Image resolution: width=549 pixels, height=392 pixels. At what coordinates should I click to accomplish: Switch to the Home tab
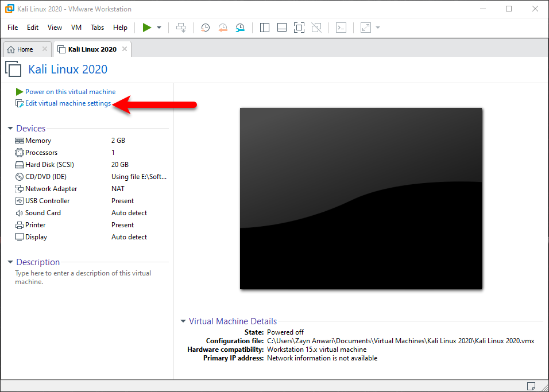pyautogui.click(x=25, y=49)
